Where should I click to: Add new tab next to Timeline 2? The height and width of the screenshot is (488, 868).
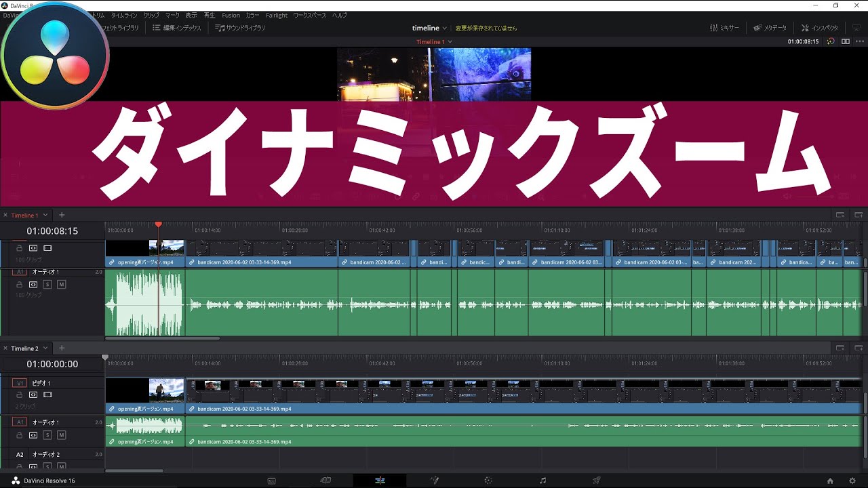pyautogui.click(x=62, y=348)
